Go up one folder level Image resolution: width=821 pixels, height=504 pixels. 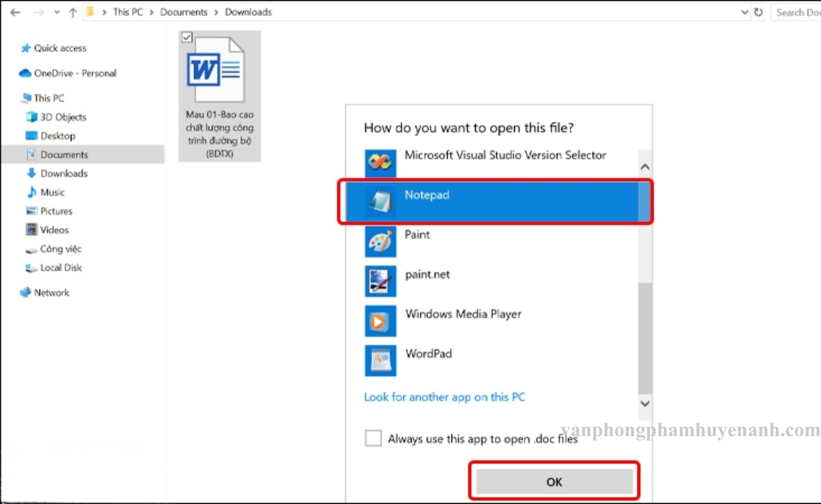(x=73, y=12)
